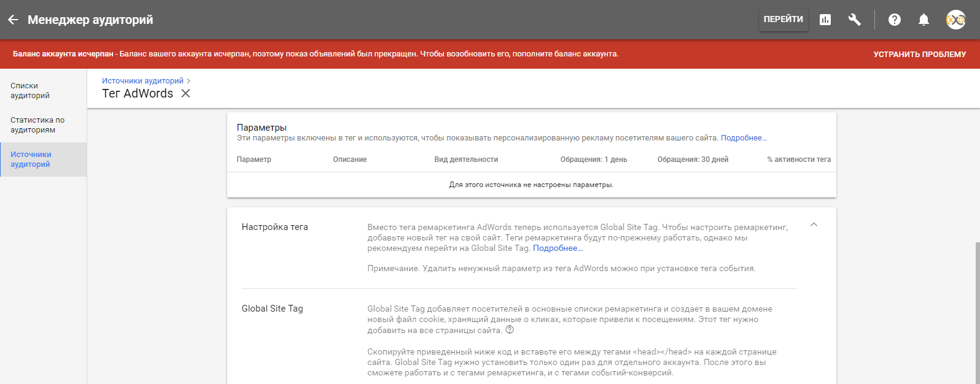The image size is (980, 384).
Task: Click Подробнее link in Параметры section
Action: (x=744, y=138)
